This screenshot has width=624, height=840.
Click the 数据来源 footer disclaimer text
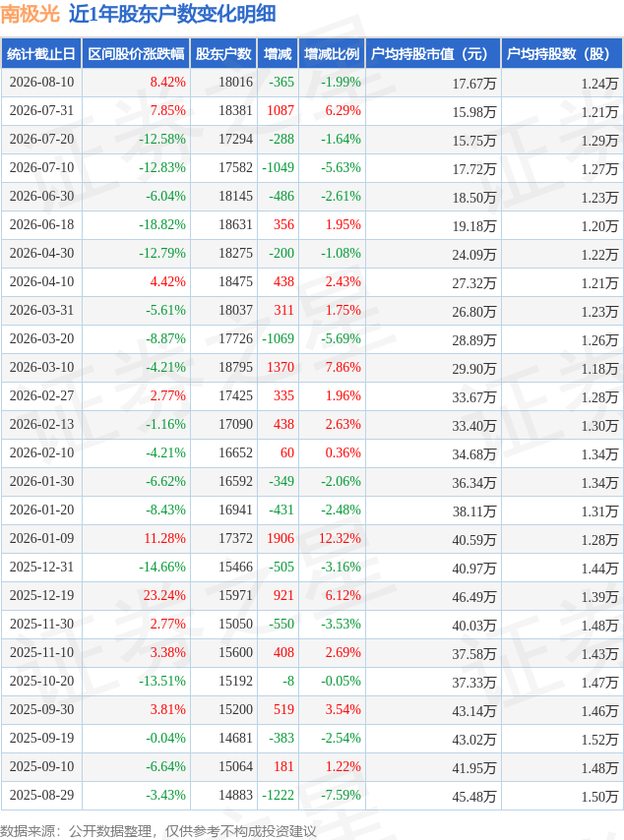(x=158, y=831)
